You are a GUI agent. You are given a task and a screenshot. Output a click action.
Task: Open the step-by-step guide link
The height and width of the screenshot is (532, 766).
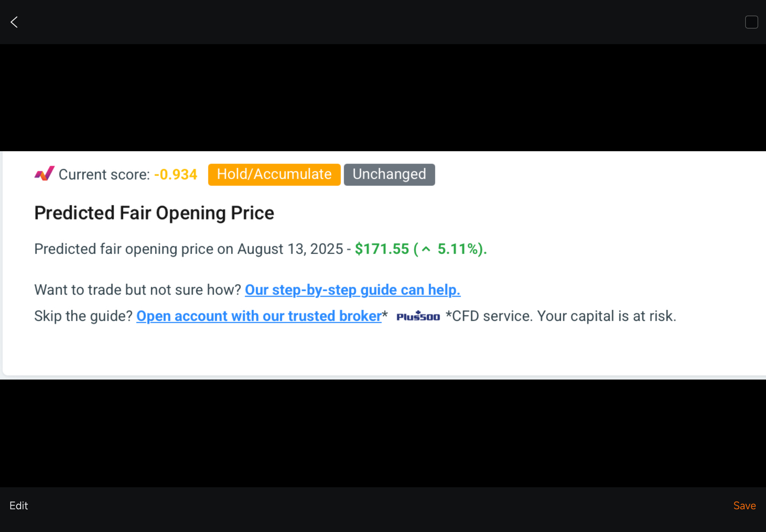click(x=352, y=290)
